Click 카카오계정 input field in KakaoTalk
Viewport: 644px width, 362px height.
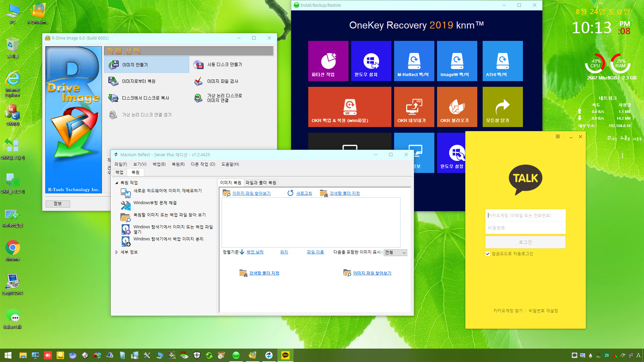(525, 216)
